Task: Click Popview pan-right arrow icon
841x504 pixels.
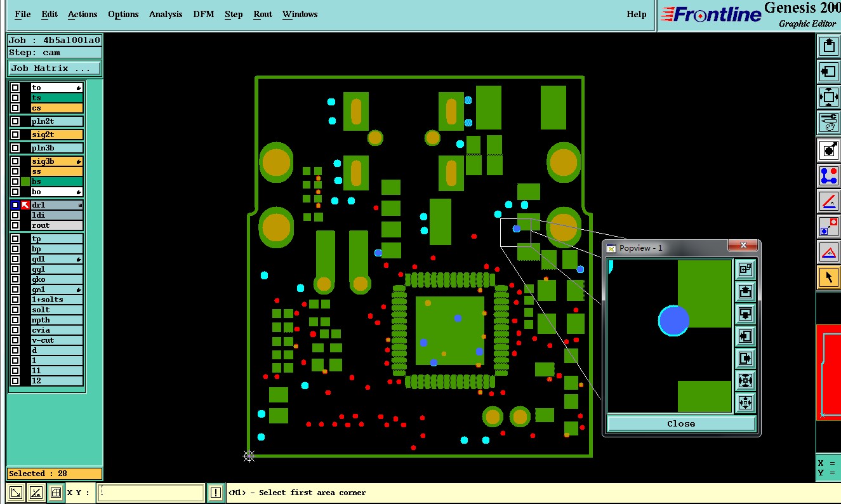Action: 745,359
